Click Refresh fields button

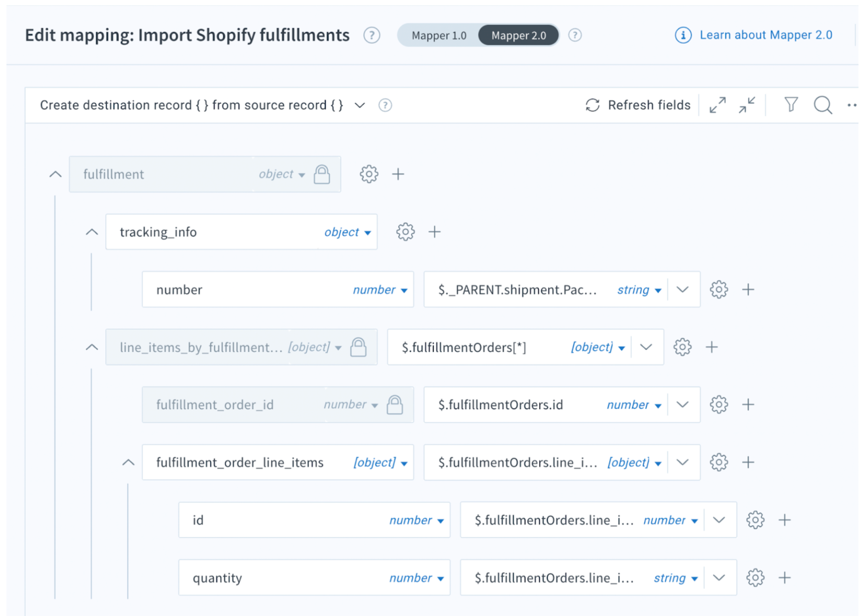pyautogui.click(x=637, y=105)
